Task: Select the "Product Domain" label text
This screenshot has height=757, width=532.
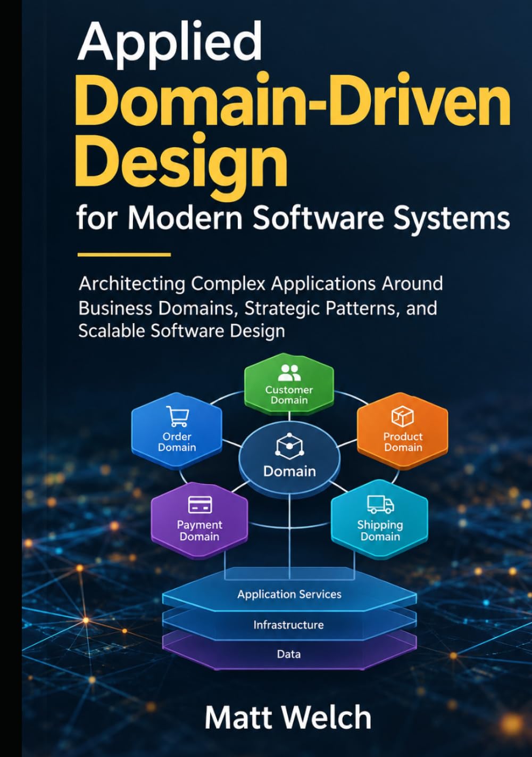Action: coord(403,442)
